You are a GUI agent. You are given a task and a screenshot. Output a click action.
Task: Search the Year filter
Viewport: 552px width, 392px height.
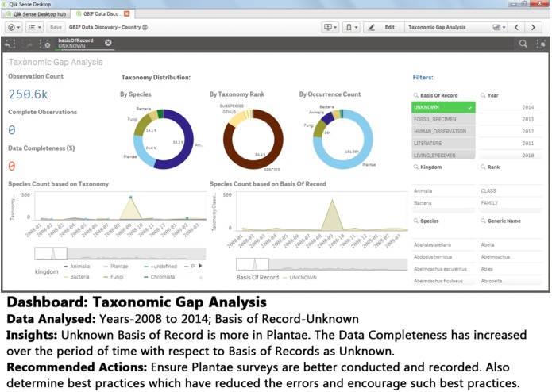point(483,95)
